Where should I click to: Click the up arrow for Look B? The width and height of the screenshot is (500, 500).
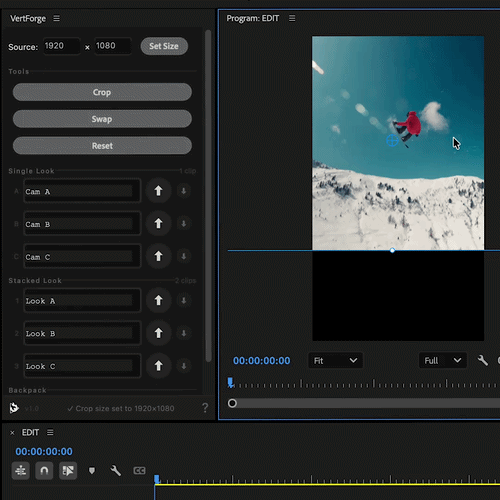pyautogui.click(x=158, y=333)
